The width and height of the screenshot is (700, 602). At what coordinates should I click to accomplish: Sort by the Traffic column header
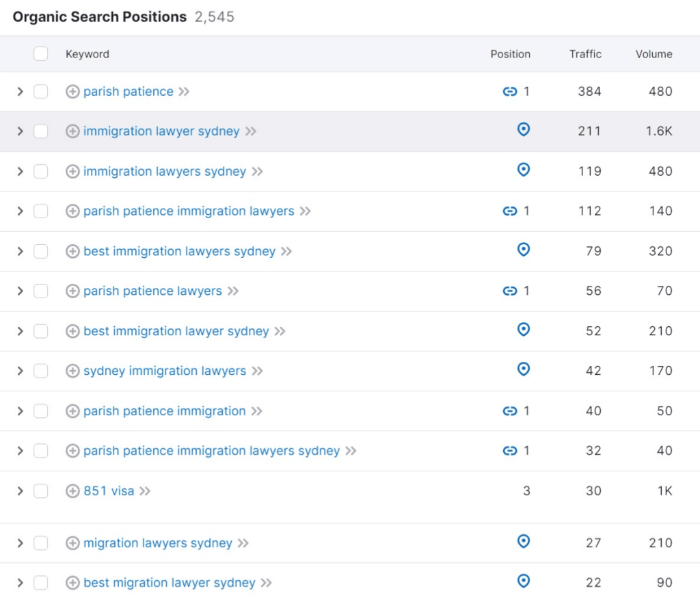pos(585,54)
